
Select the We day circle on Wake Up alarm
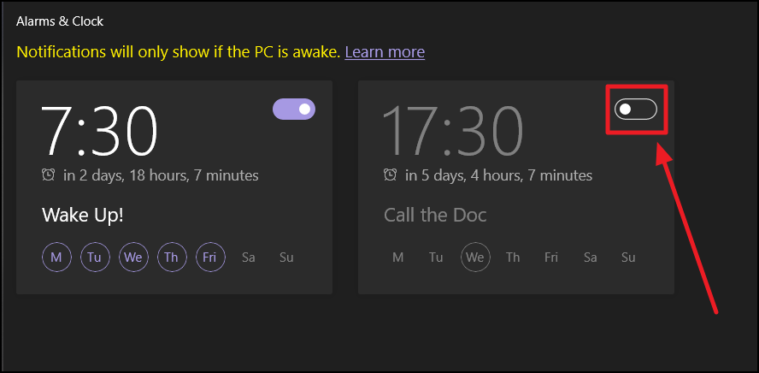133,257
